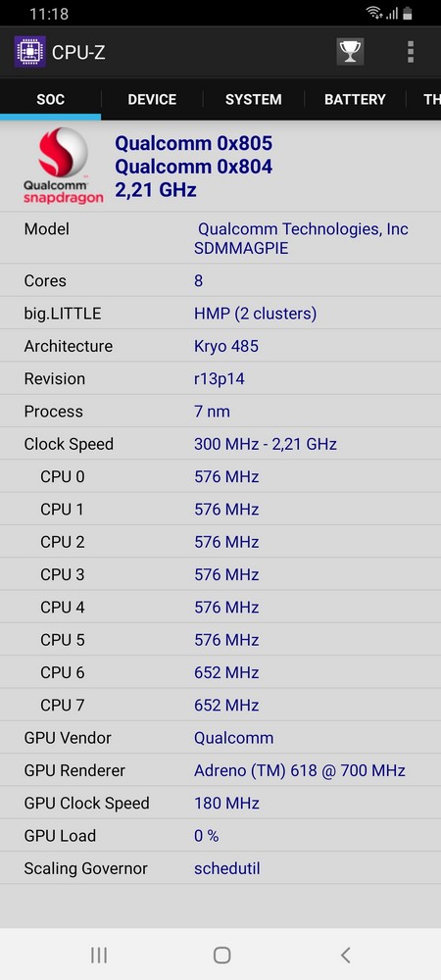441x980 pixels.
Task: Tap the GPU Renderer Adreno 618 row
Action: [220, 770]
